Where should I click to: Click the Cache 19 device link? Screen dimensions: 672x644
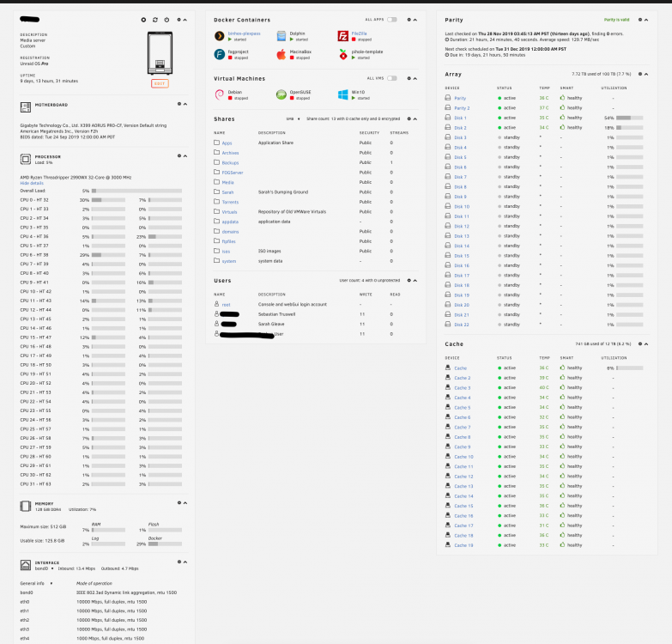click(x=463, y=545)
